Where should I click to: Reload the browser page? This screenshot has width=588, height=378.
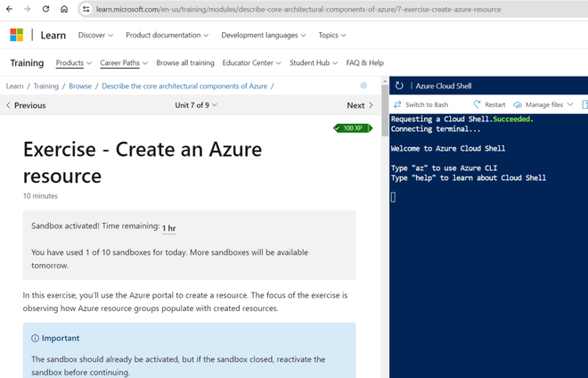click(45, 9)
